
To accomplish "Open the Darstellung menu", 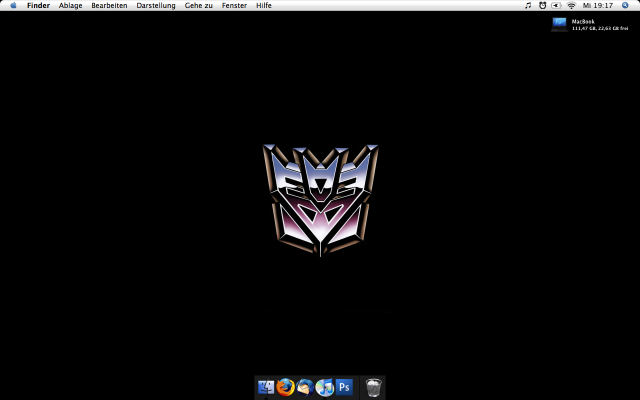I will pyautogui.click(x=156, y=5).
